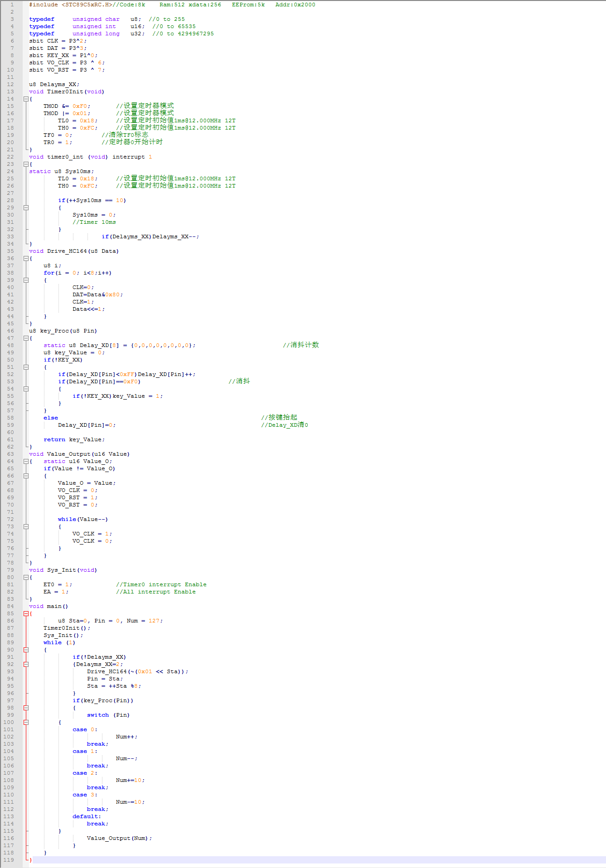
Task: Click the 'void timer0_int (void) interrupt 1' header
Action: tap(91, 157)
